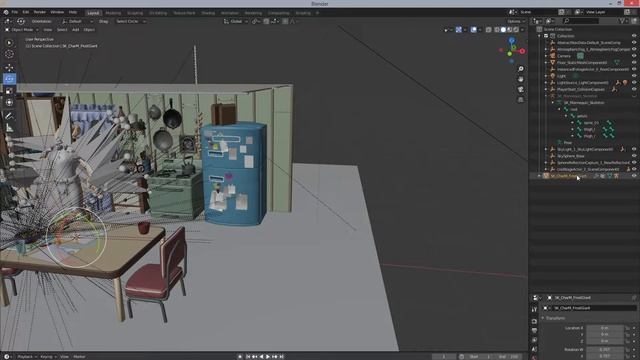Open the Default orientation dropdown

(x=78, y=21)
